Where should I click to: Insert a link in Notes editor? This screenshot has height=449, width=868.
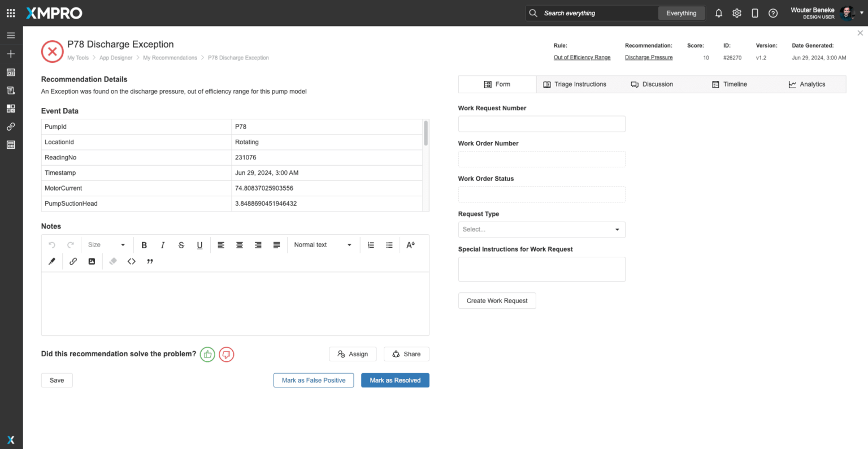pyautogui.click(x=73, y=261)
